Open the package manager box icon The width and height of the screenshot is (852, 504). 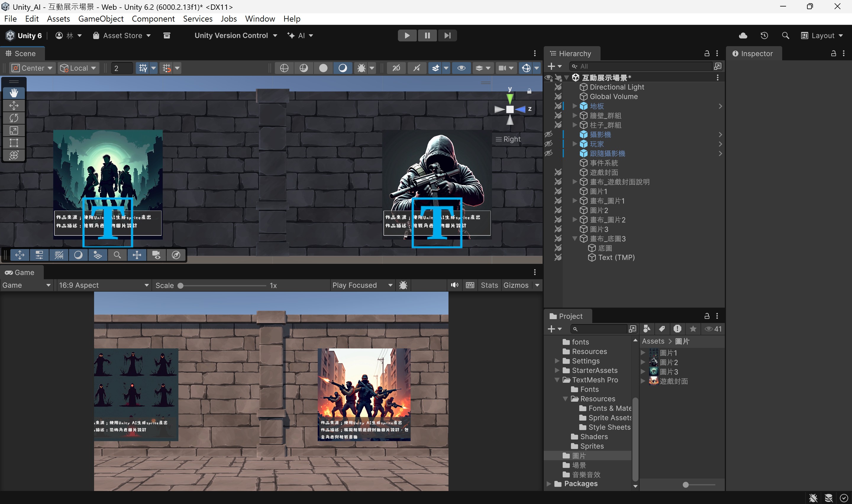[167, 35]
